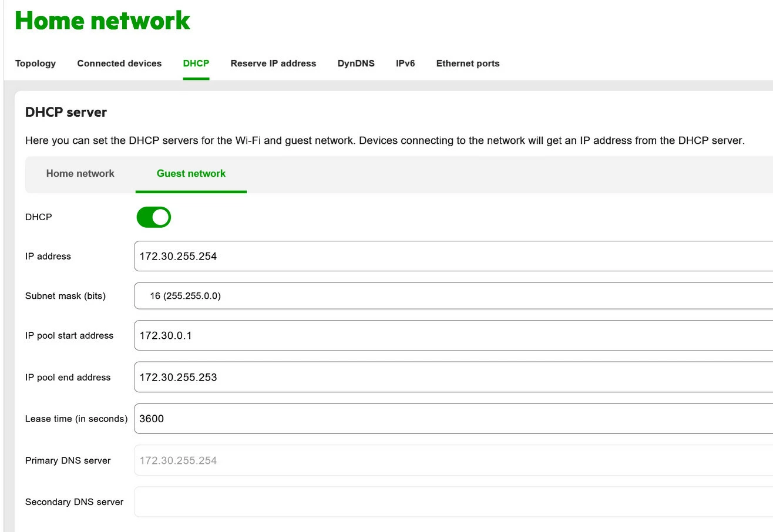Select the DHCP tab in the top navigation
Image resolution: width=773 pixels, height=532 pixels.
(196, 63)
